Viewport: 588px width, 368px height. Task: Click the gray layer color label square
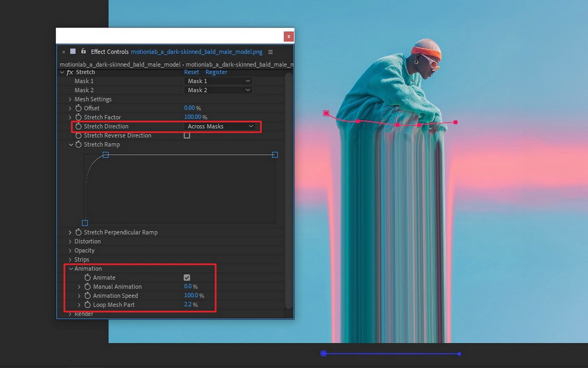point(73,51)
